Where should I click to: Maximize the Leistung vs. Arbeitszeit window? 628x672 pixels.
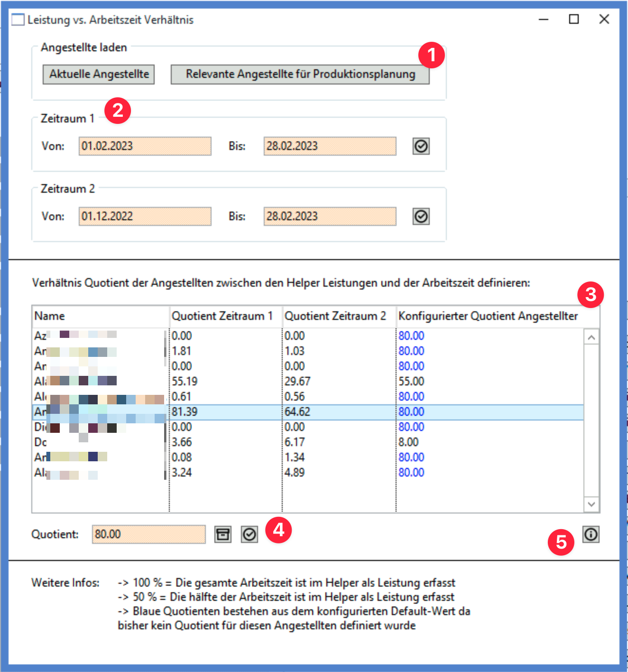(574, 19)
